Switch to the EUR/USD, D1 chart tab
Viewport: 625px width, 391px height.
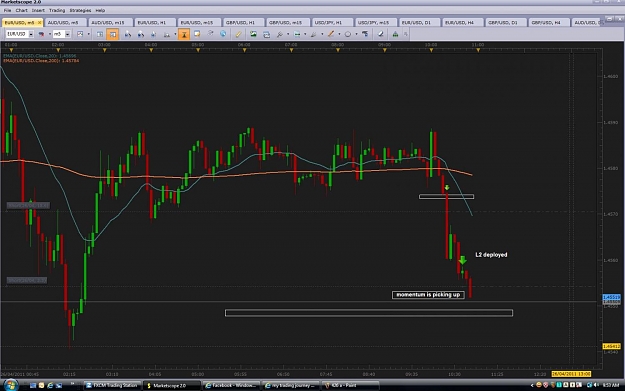pyautogui.click(x=419, y=23)
